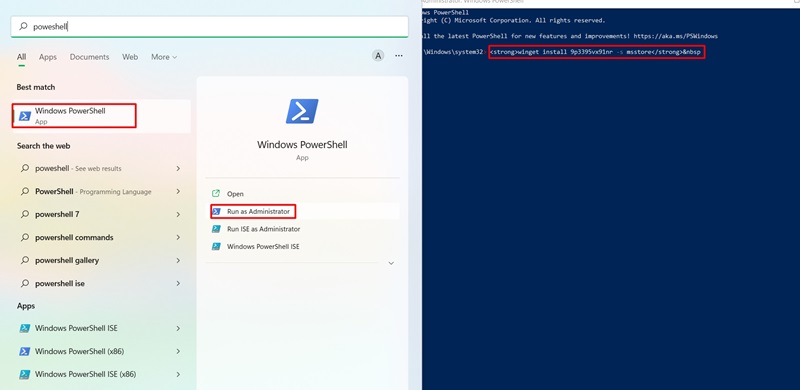This screenshot has height=390, width=800.
Task: Click the Run ISE as Administrator icon
Action: click(x=216, y=229)
